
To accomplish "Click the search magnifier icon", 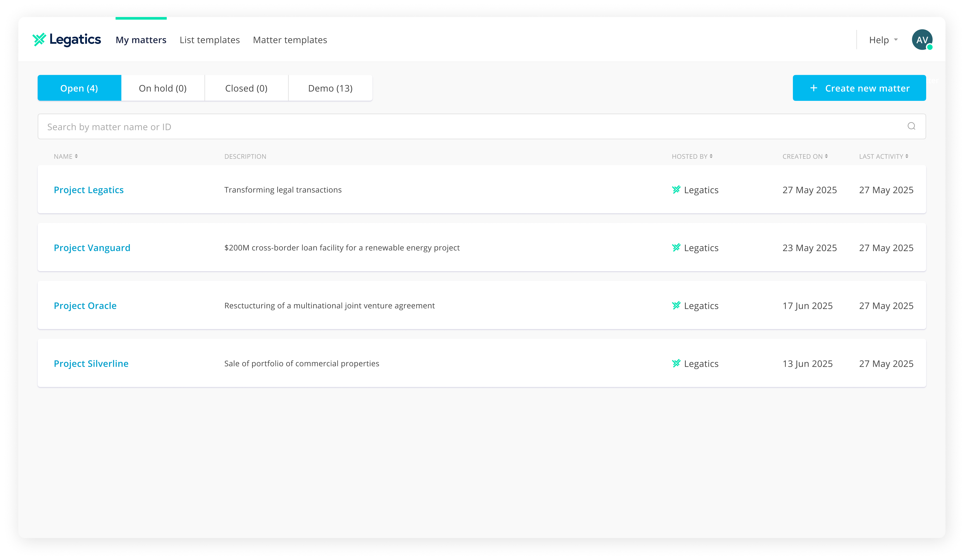I will point(911,126).
